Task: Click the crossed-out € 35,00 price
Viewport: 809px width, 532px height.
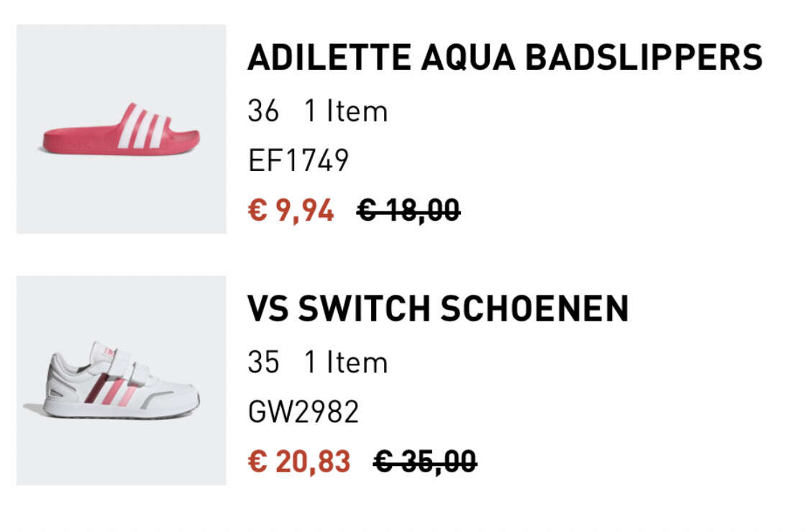Action: point(424,462)
